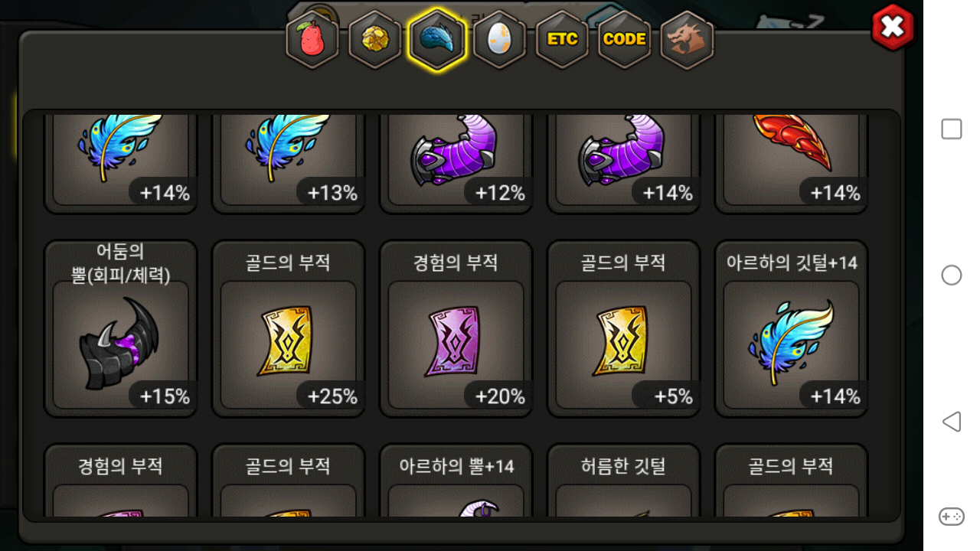Screen dimensions: 980x551
Task: Select the wolf head tab
Action: [687, 40]
